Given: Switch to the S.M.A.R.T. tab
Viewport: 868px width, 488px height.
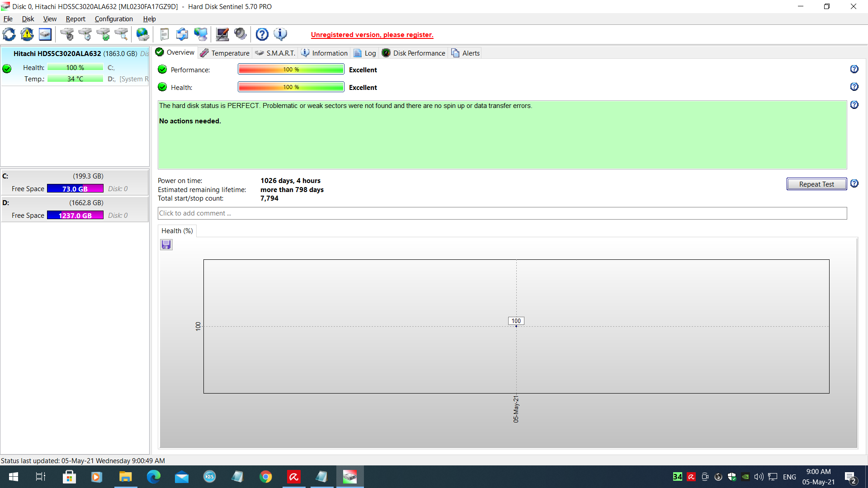Looking at the screenshot, I should (x=275, y=53).
